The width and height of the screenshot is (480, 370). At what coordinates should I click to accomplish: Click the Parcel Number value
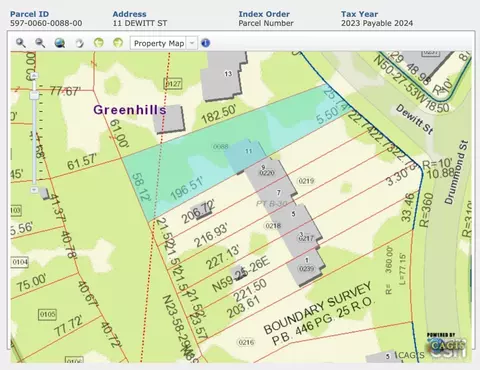(x=266, y=23)
